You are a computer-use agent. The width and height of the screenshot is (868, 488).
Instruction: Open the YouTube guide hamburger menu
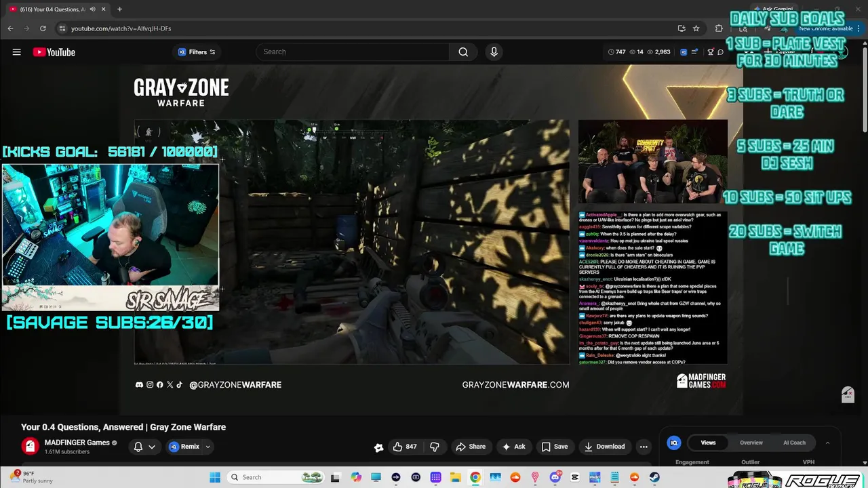pos(16,52)
